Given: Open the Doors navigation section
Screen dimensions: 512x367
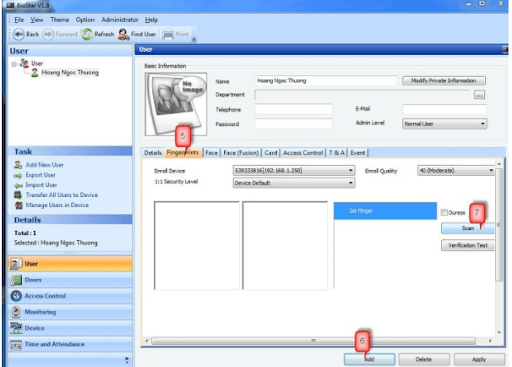Looking at the screenshot, I should [70, 280].
